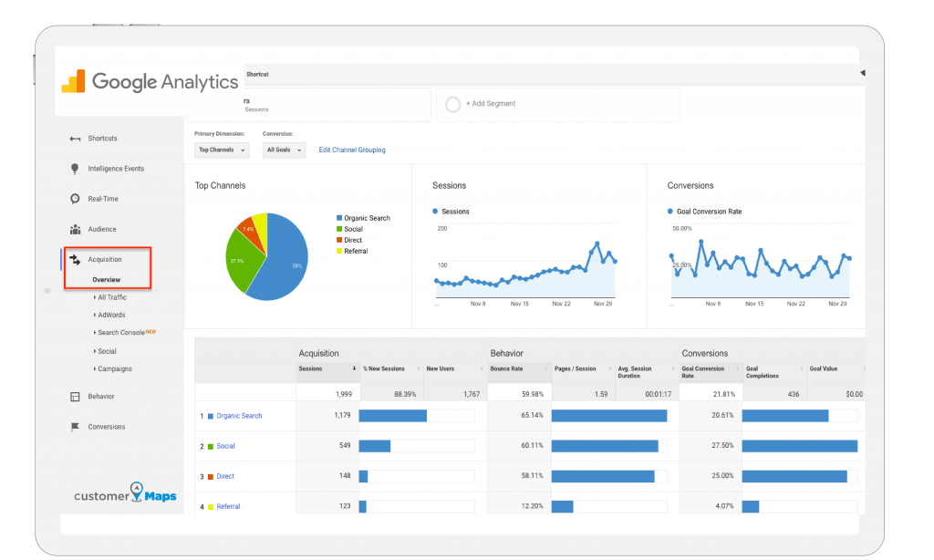Click the green Social pie slice
Image resolution: width=934 pixels, height=560 pixels.
click(x=241, y=262)
